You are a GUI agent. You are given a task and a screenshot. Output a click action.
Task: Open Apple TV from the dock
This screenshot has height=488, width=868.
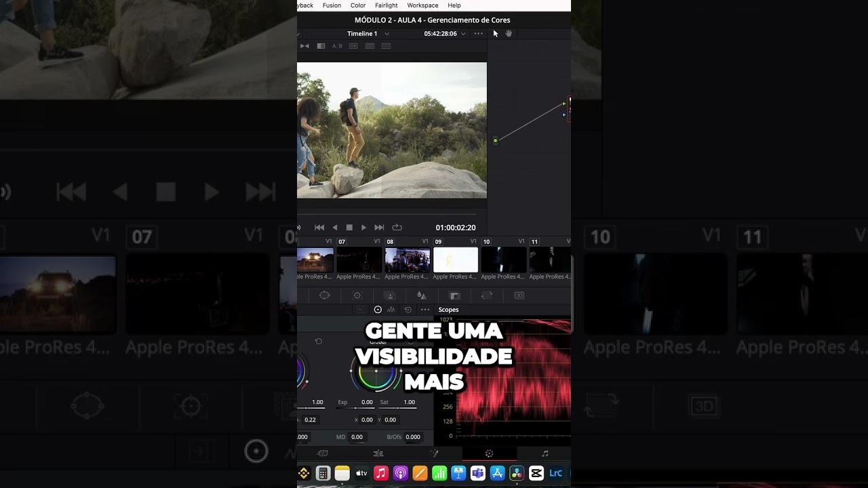[x=361, y=473]
